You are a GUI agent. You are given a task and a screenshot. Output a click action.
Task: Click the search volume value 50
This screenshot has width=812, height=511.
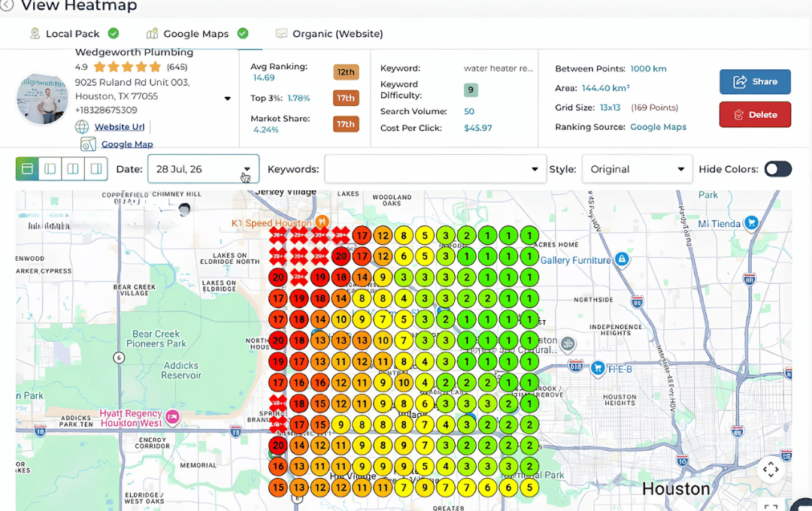tap(468, 111)
